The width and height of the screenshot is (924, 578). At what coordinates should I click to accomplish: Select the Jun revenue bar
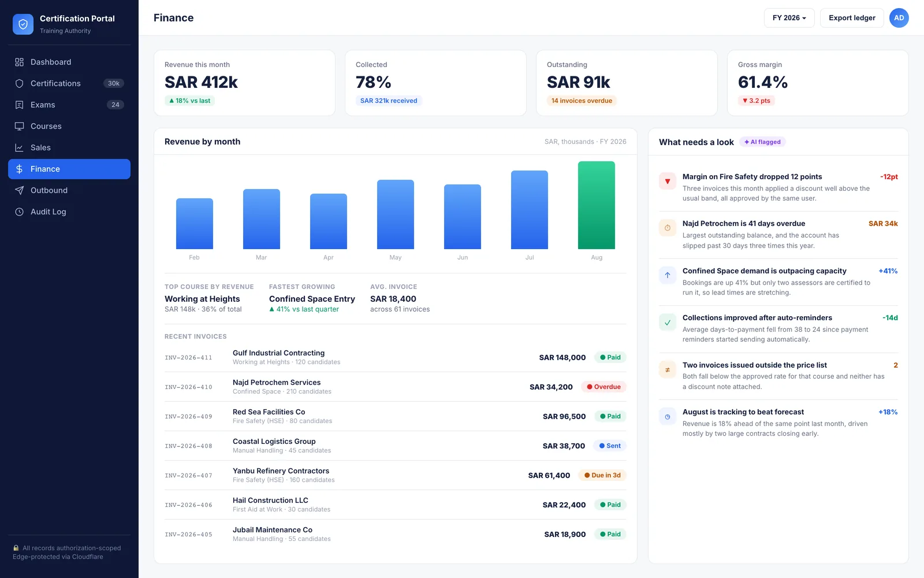click(463, 217)
